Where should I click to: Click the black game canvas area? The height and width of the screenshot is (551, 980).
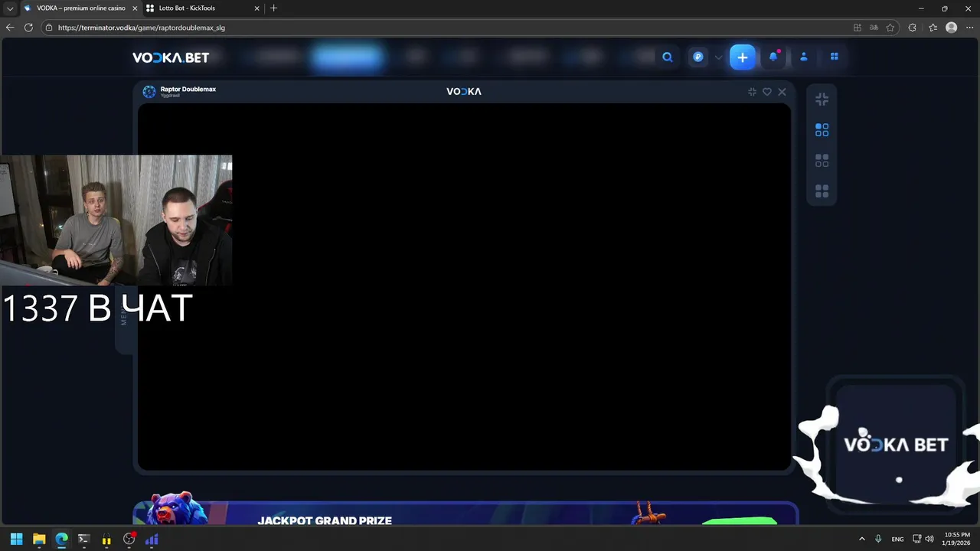464,287
